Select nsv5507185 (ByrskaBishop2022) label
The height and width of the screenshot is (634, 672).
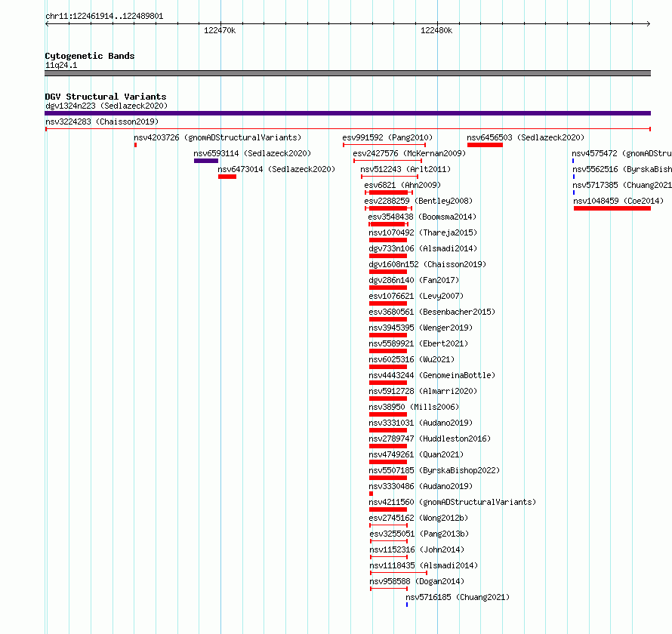pyautogui.click(x=434, y=470)
